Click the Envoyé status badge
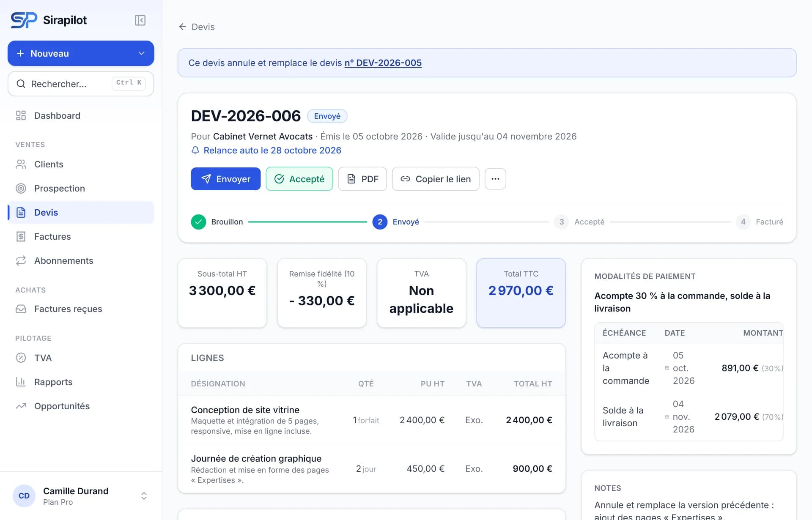 tap(327, 116)
